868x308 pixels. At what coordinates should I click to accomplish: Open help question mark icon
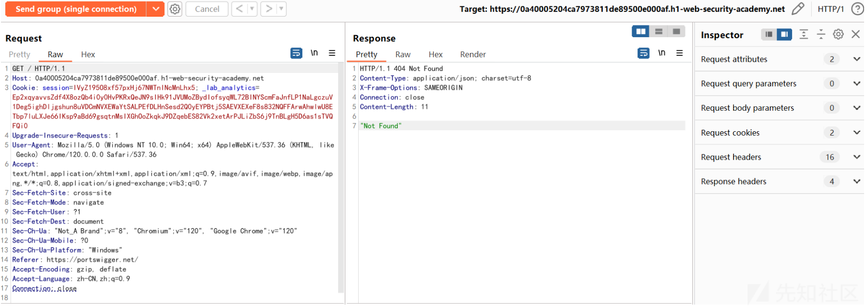[857, 9]
